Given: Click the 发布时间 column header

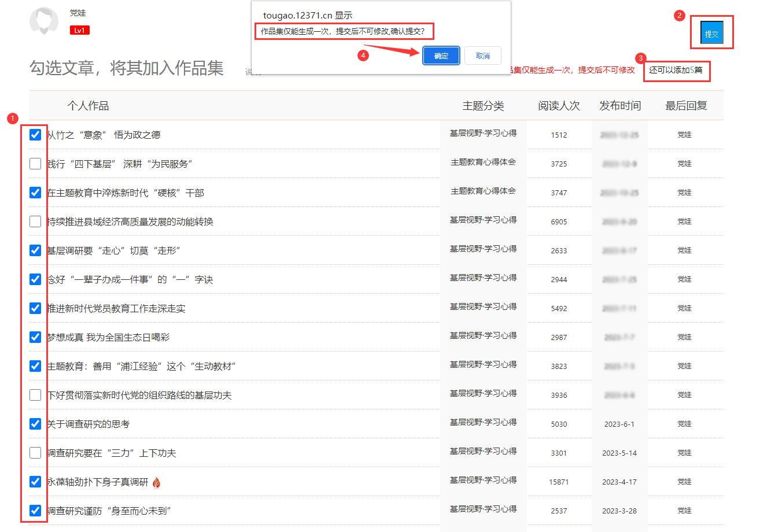Looking at the screenshot, I should (619, 106).
